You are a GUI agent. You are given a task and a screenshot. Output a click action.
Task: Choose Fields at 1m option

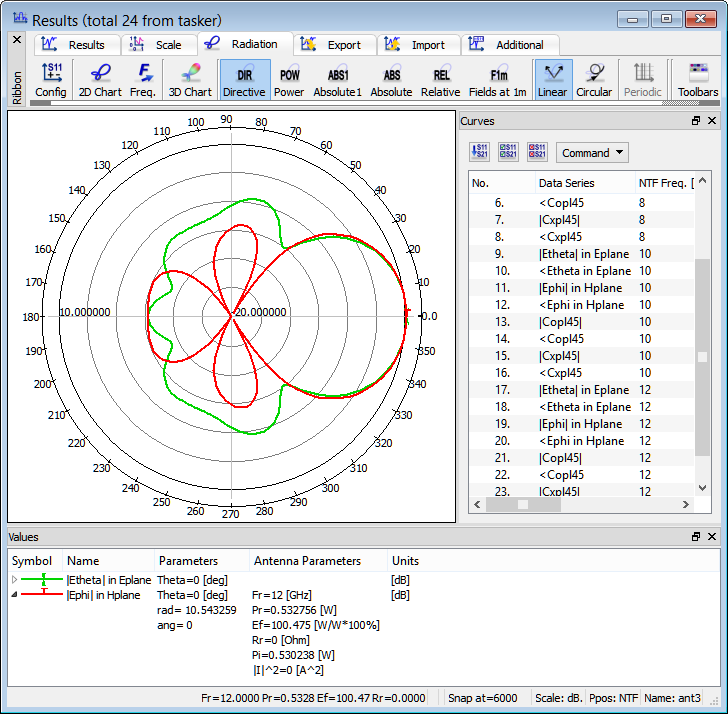click(x=498, y=80)
